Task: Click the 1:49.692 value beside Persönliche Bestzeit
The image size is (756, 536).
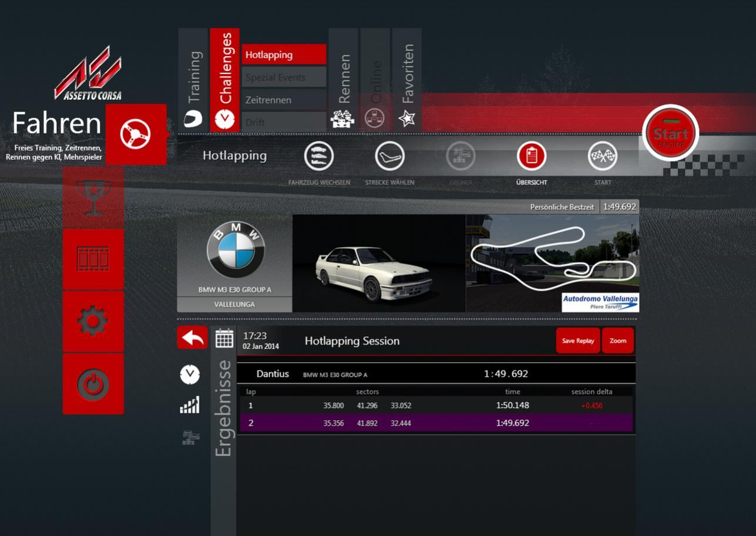Action: pos(619,207)
